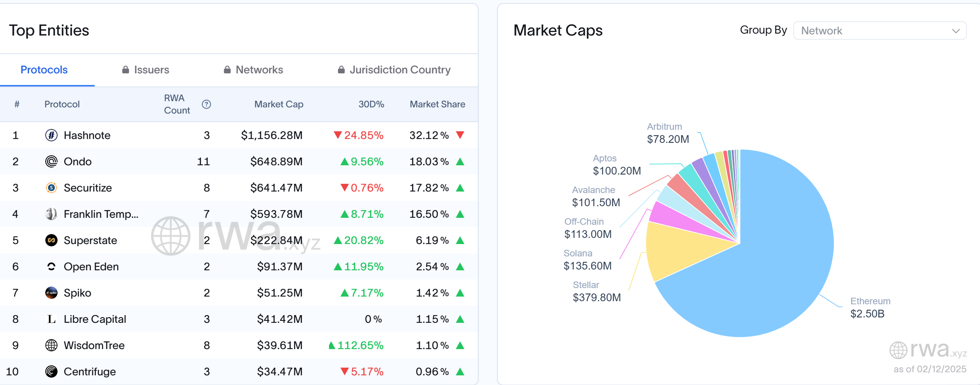Click the Group By dropdown chevron
The image size is (980, 385).
[956, 31]
